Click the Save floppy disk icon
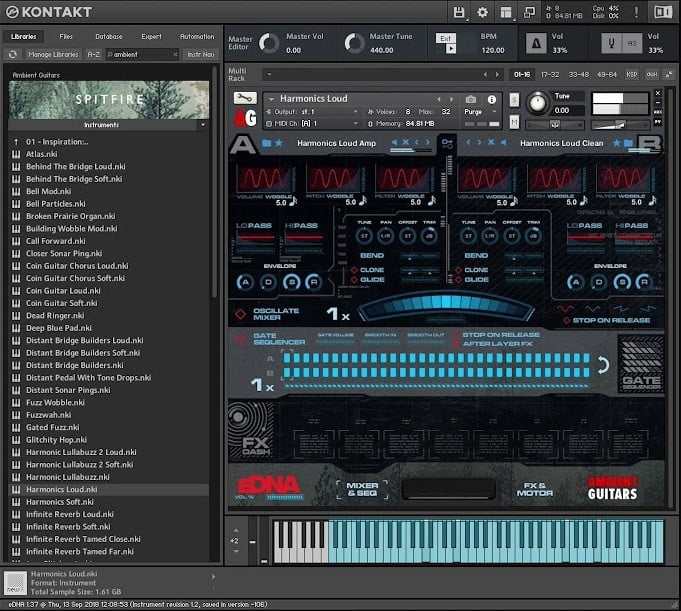Viewport: 681px width, 611px height. pos(459,12)
